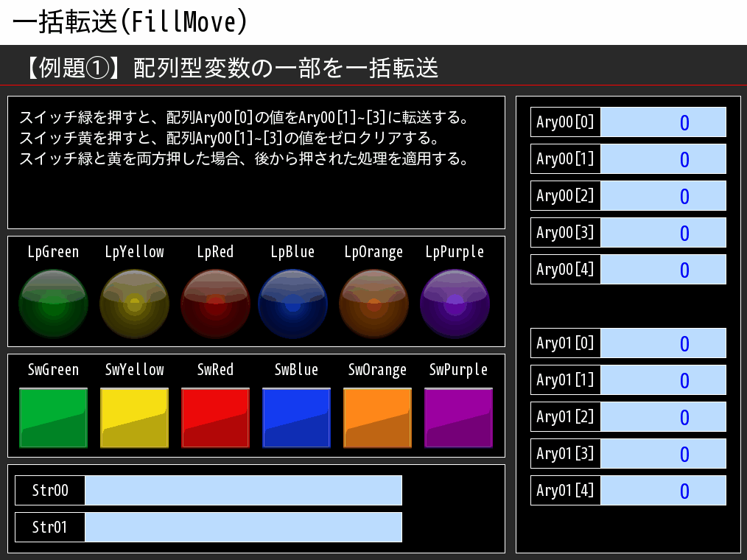Toggle the yellow SwYellow switch
Viewport: 747px width, 560px height.
click(x=134, y=418)
